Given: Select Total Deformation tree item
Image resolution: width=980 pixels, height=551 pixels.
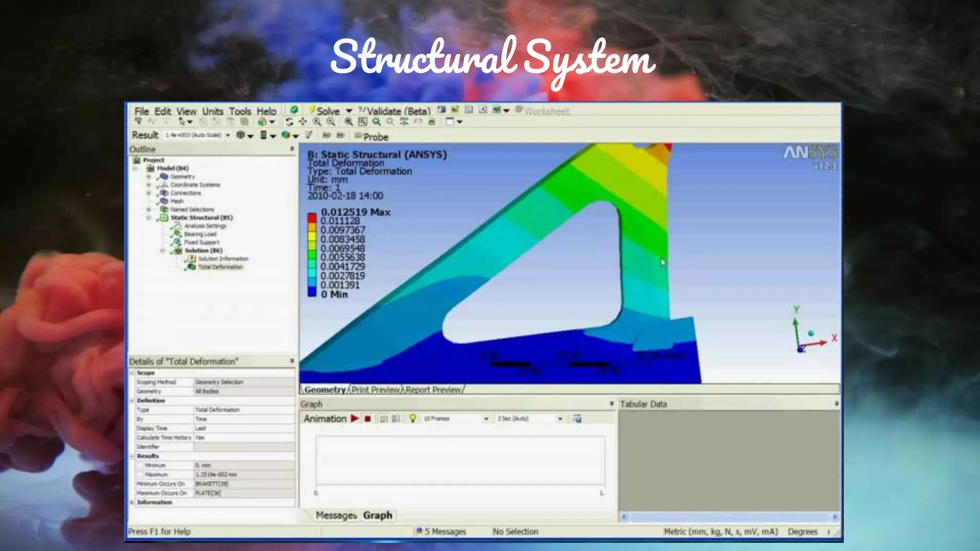Looking at the screenshot, I should (221, 267).
